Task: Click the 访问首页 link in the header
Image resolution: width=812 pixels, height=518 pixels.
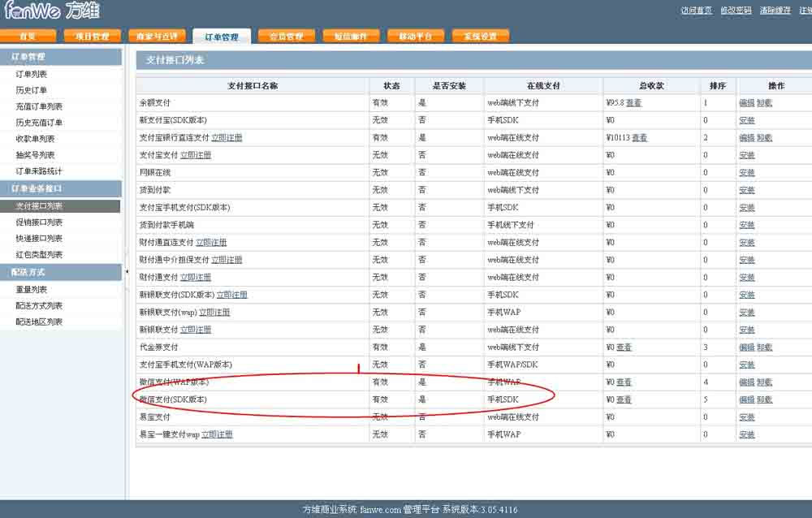Action: click(697, 11)
